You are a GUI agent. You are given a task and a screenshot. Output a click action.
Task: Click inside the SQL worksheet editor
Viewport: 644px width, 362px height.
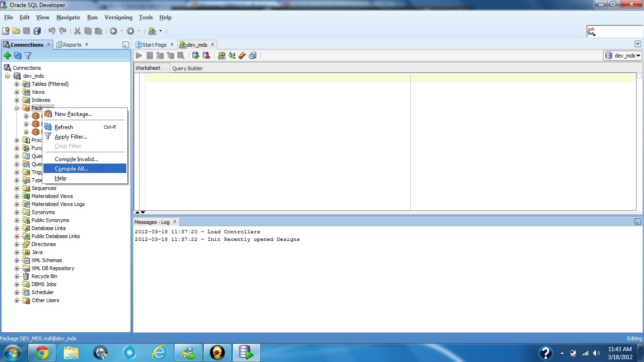(x=391, y=141)
